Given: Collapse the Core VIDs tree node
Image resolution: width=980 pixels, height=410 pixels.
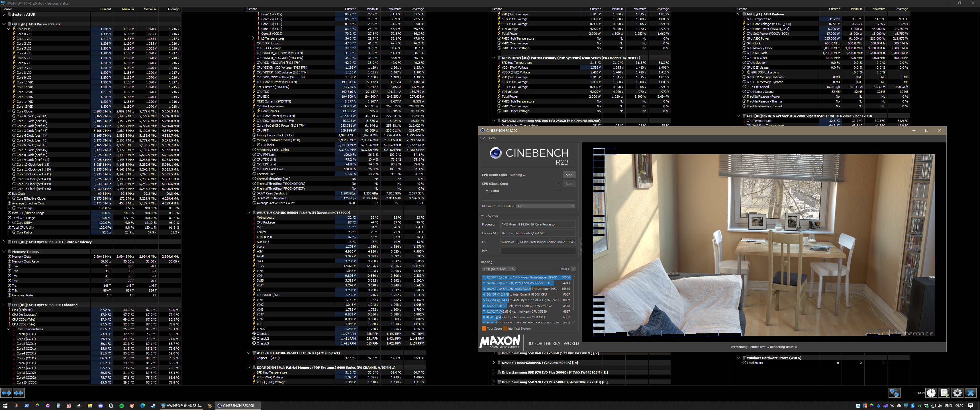Looking at the screenshot, I should pyautogui.click(x=9, y=29).
